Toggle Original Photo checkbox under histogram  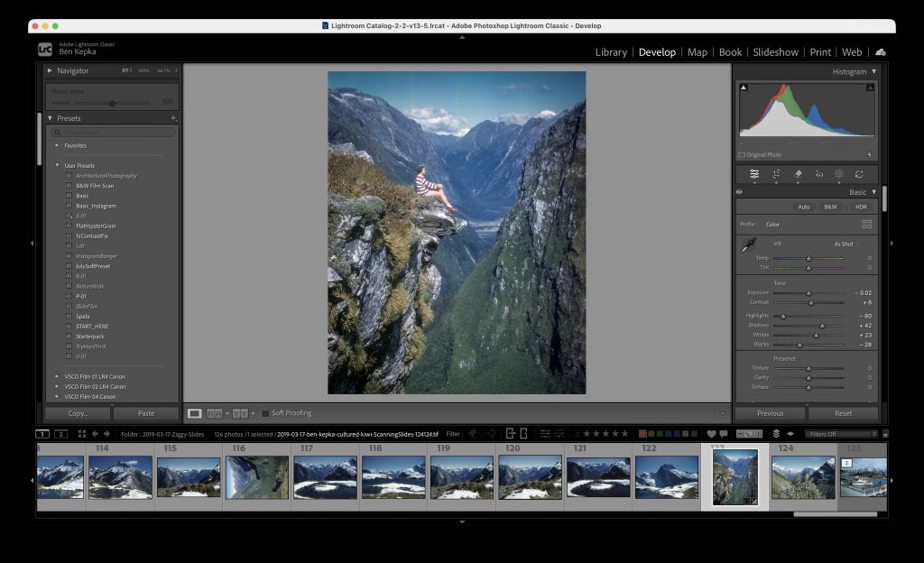(x=742, y=155)
